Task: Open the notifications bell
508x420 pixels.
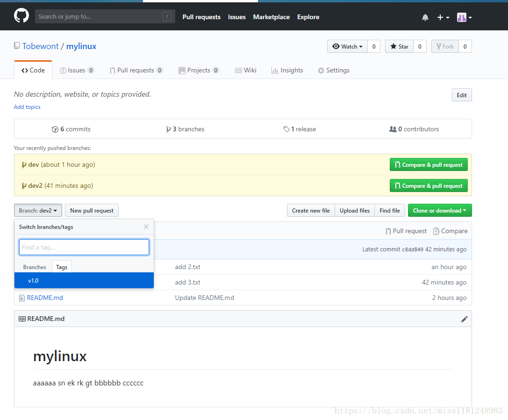Action: point(425,17)
